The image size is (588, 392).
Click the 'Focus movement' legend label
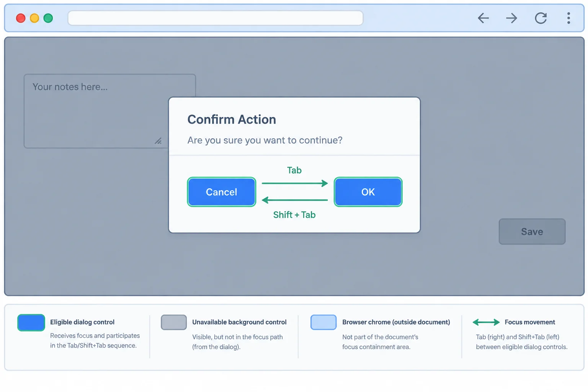coord(530,322)
